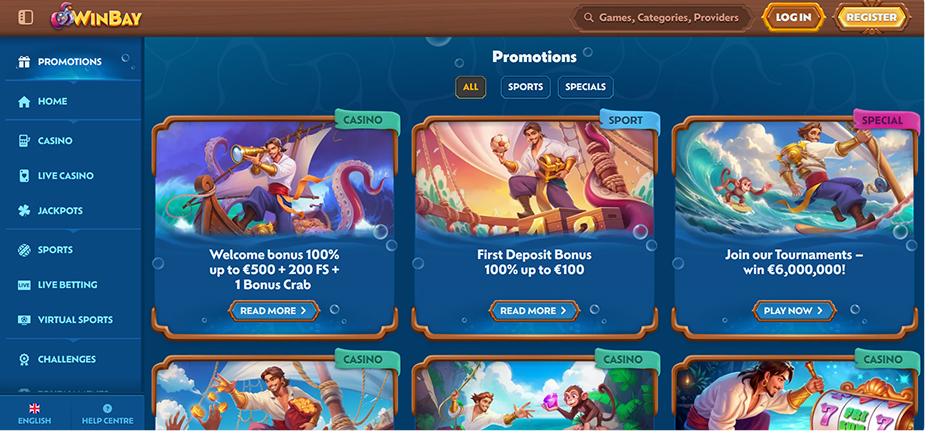Click the Sports ball icon in sidebar
The width and height of the screenshot is (925, 431).
[x=24, y=250]
